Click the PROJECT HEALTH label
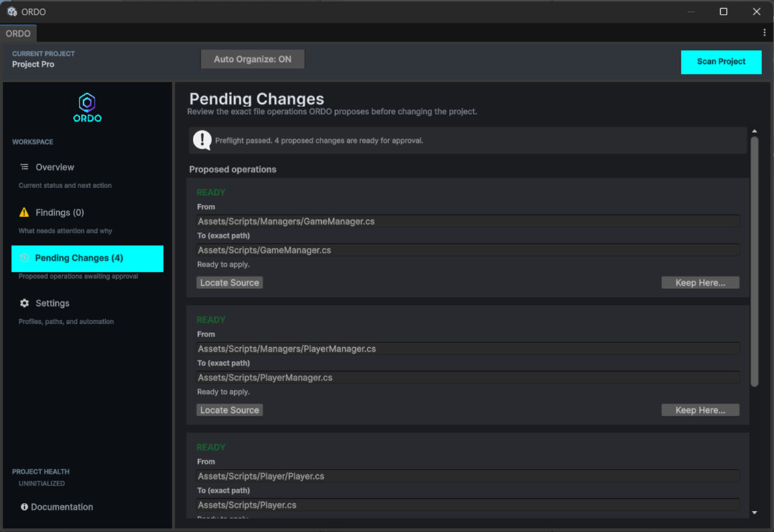 pyautogui.click(x=41, y=471)
